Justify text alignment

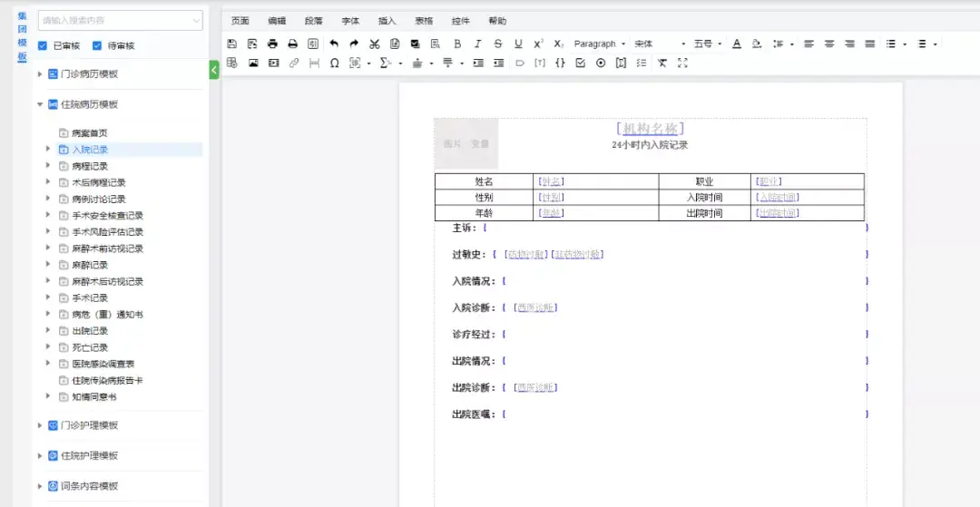coord(870,44)
